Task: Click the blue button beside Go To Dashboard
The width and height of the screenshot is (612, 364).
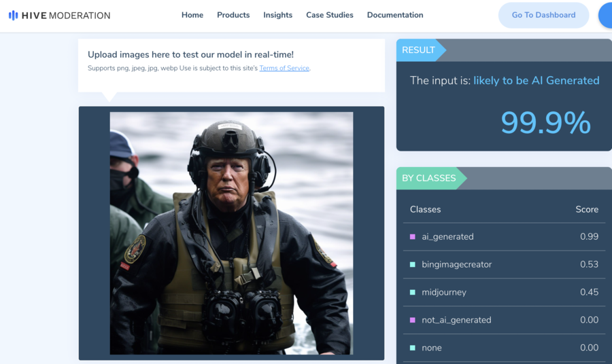Action: [x=605, y=15]
